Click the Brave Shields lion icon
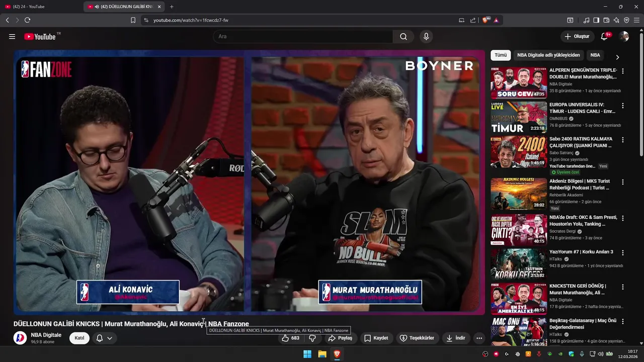Image resolution: width=644 pixels, height=362 pixels. tap(486, 20)
